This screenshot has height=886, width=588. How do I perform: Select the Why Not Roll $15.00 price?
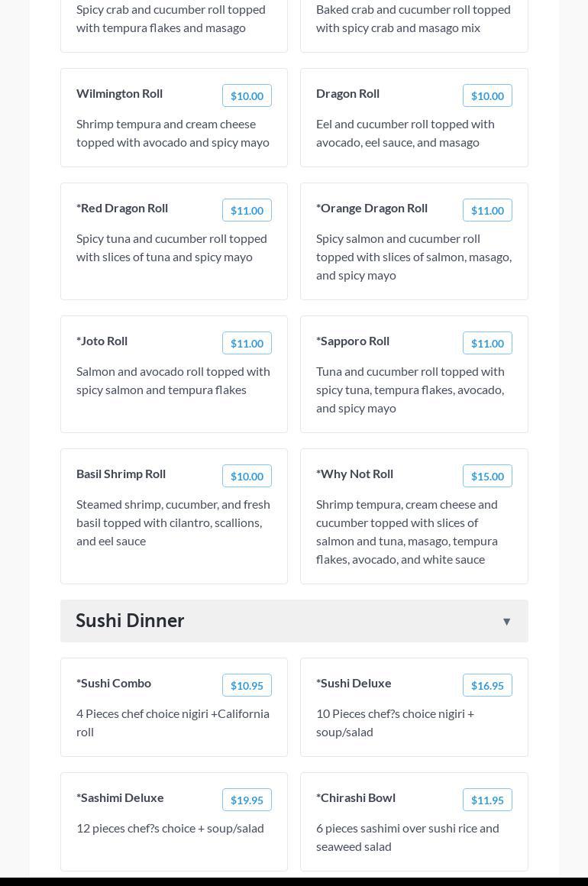pyautogui.click(x=486, y=477)
